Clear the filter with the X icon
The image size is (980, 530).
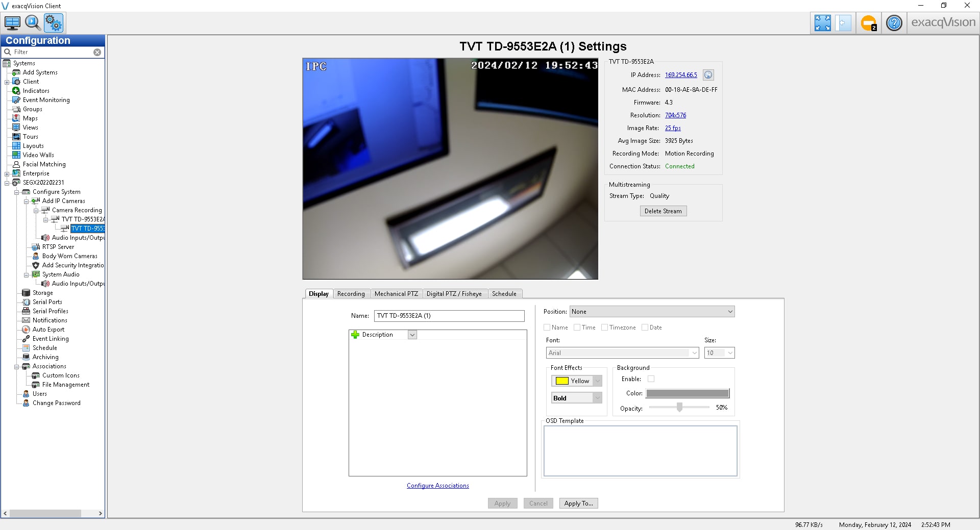[97, 52]
